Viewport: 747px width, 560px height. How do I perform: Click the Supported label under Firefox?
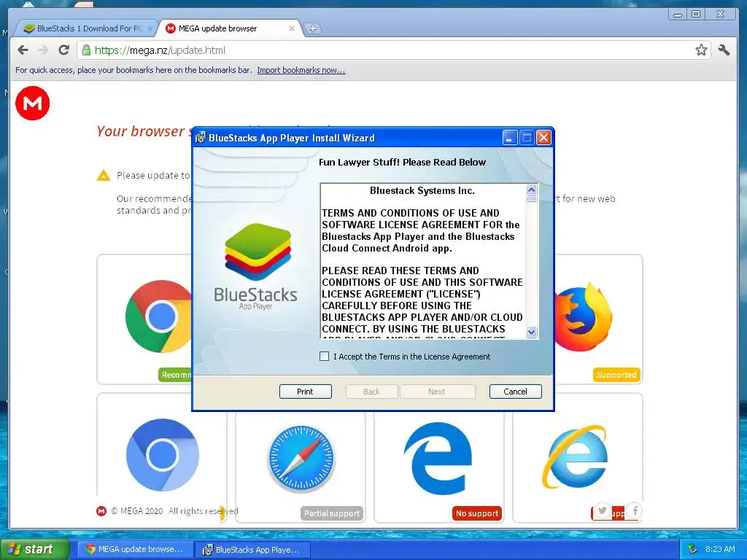coord(616,375)
